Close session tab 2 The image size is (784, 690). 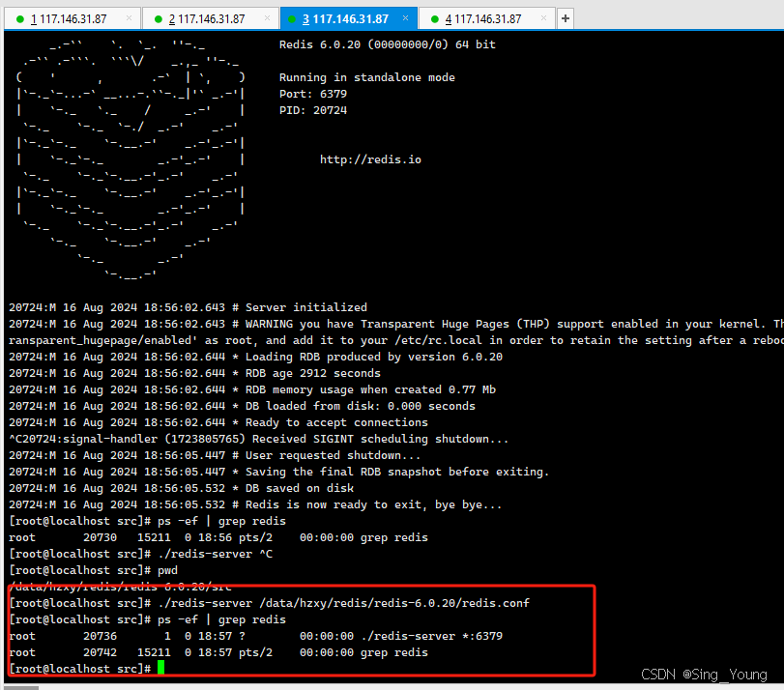pos(268,18)
